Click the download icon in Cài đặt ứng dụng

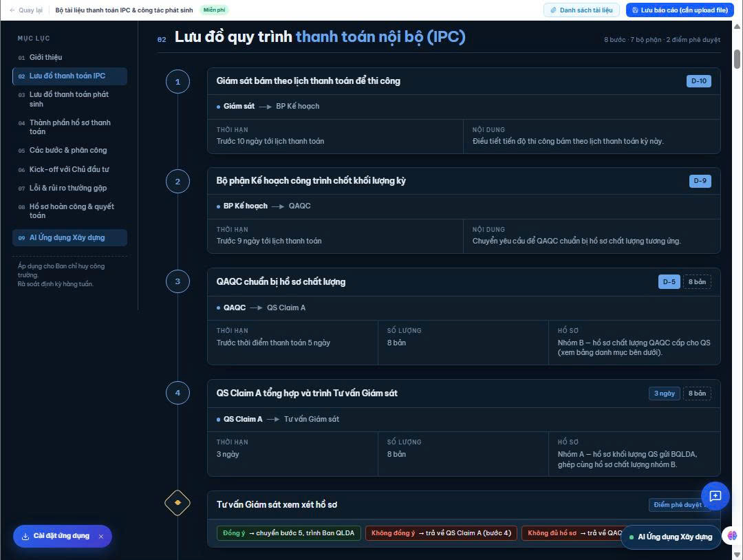pyautogui.click(x=25, y=537)
